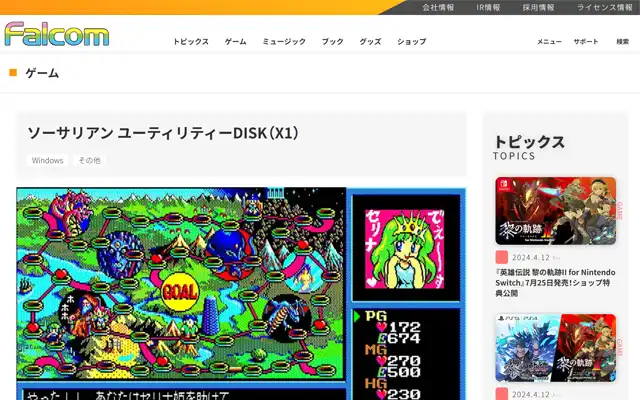Click the ゲーム page heading
Image resolution: width=640 pixels, height=400 pixels.
click(x=42, y=73)
